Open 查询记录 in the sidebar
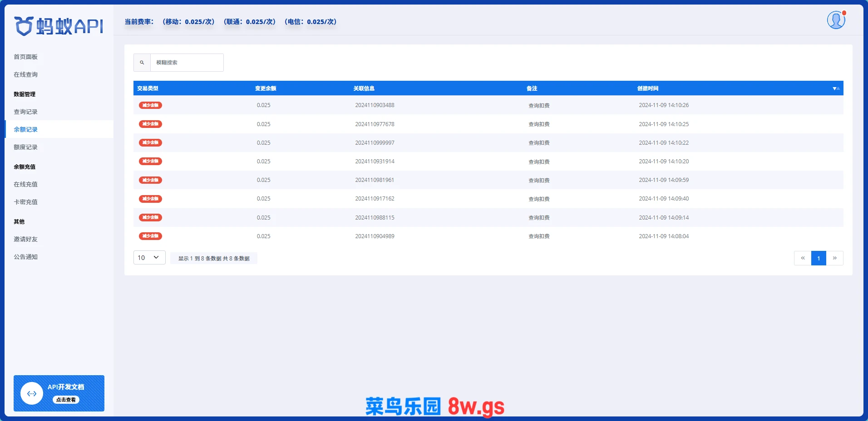Screen dimensions: 868x421 click(26, 112)
